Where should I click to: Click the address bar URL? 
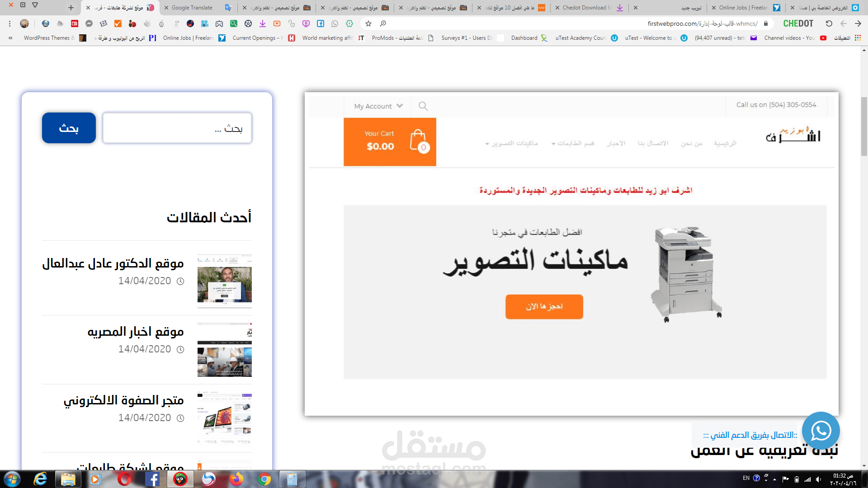703,23
